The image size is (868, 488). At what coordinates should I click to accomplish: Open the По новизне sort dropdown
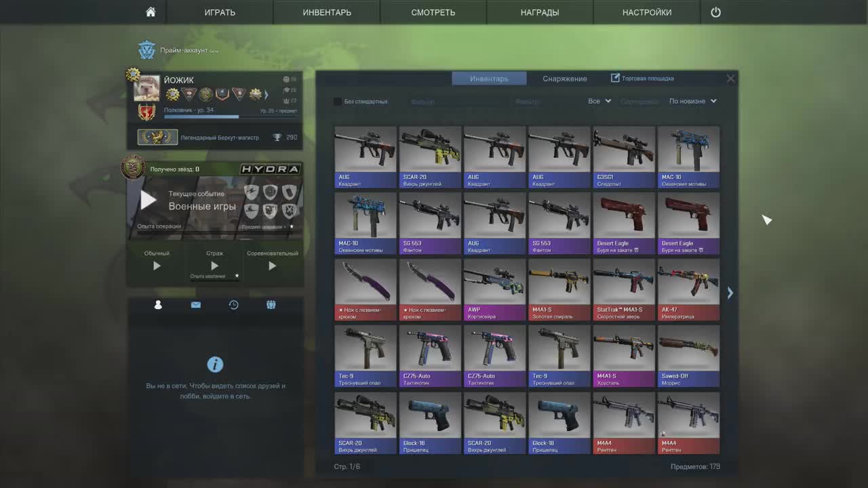(692, 101)
